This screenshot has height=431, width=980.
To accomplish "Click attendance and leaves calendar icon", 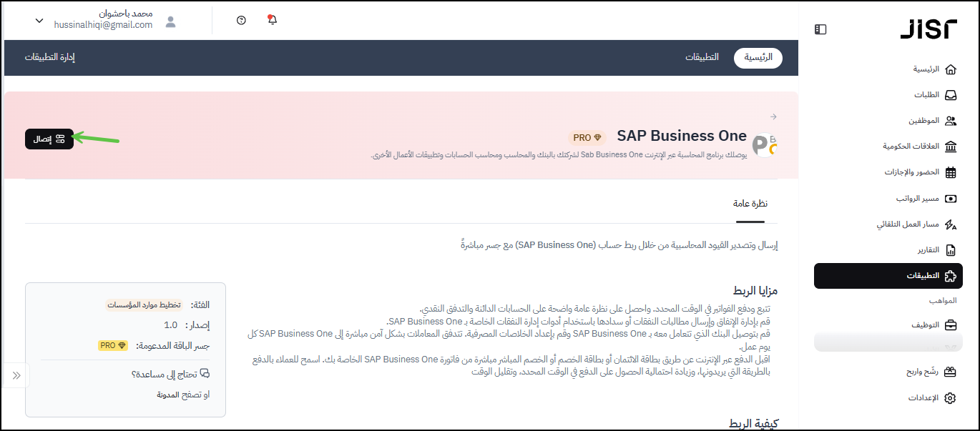I will tap(950, 172).
